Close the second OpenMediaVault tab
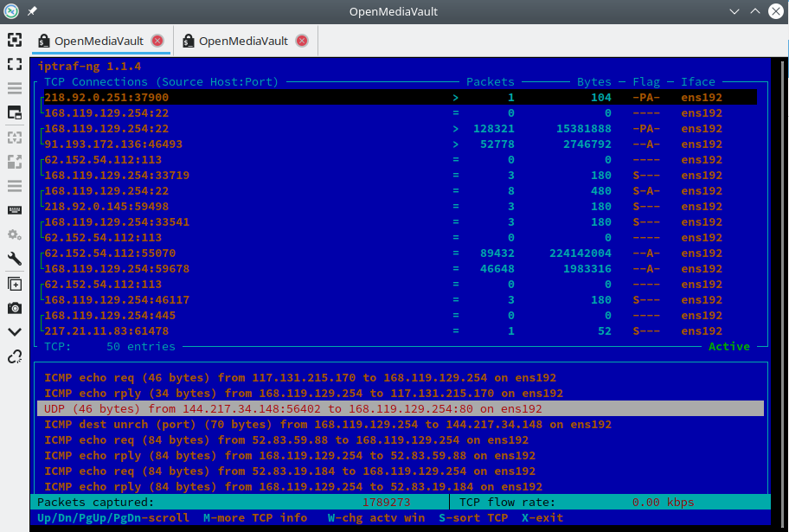The image size is (789, 532). coord(302,41)
